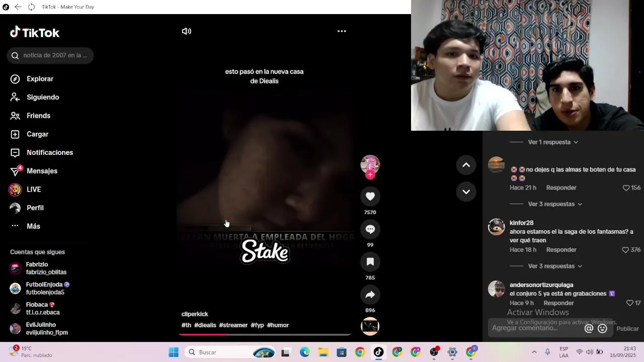The image size is (644, 362).
Task: Go back with the browser back arrow
Action: [x=18, y=7]
